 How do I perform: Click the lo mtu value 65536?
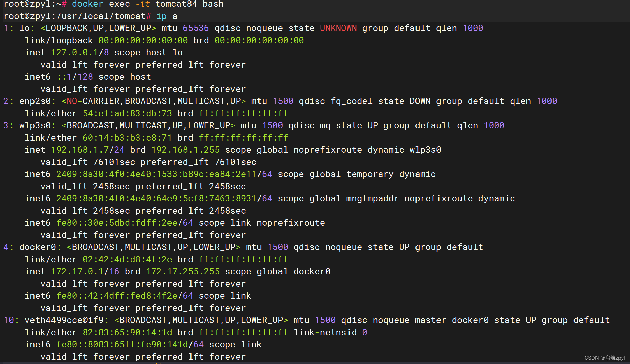tap(196, 28)
